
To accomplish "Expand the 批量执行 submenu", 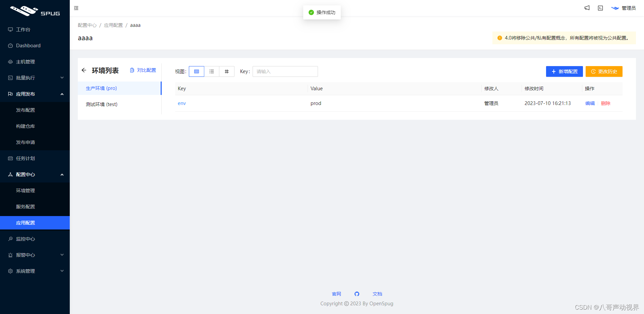I will tap(35, 78).
